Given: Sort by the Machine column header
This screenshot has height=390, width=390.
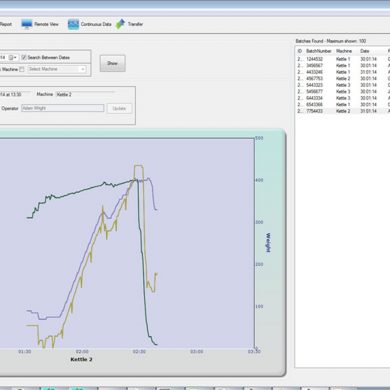Looking at the screenshot, I should click(344, 51).
